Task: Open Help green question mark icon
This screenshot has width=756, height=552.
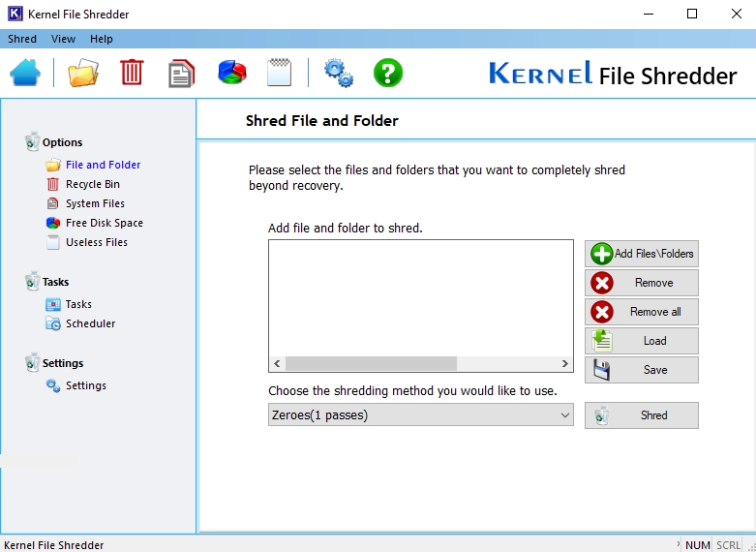Action: [x=388, y=73]
